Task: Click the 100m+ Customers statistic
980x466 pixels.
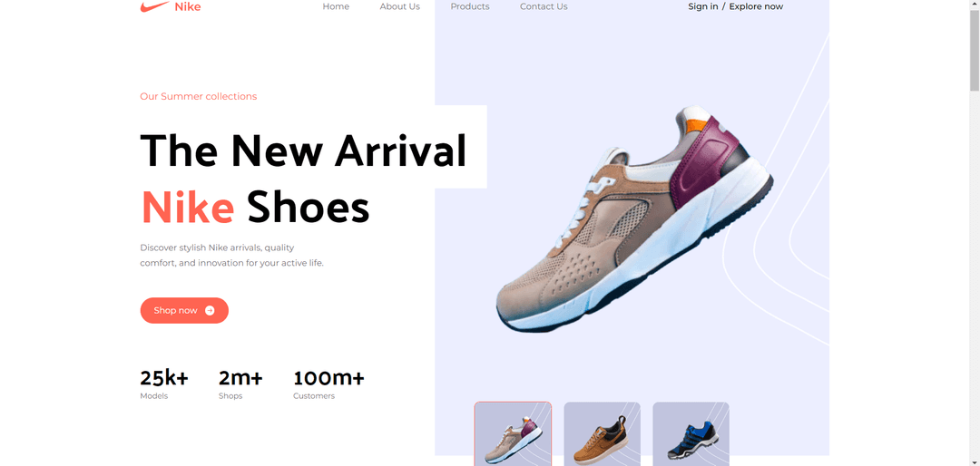Action: pos(328,384)
